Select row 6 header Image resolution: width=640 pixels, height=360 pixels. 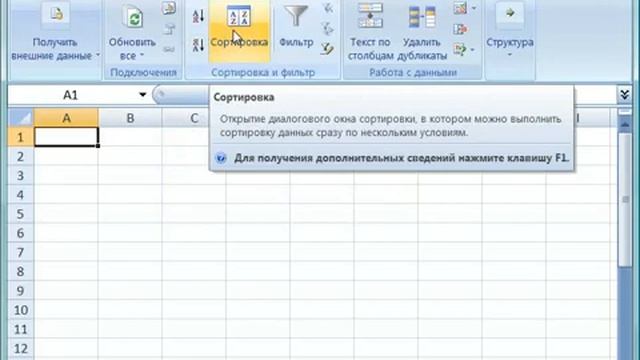coord(20,233)
